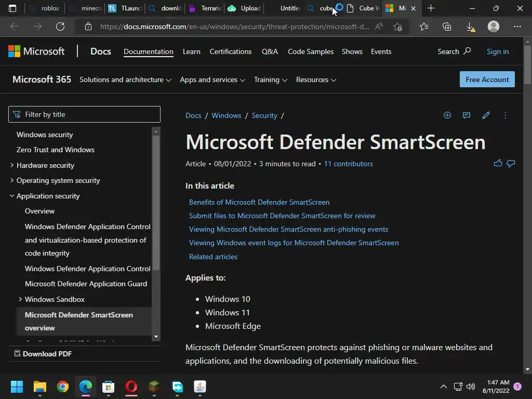
Task: Expand Hardware security tree node
Action: click(12, 165)
